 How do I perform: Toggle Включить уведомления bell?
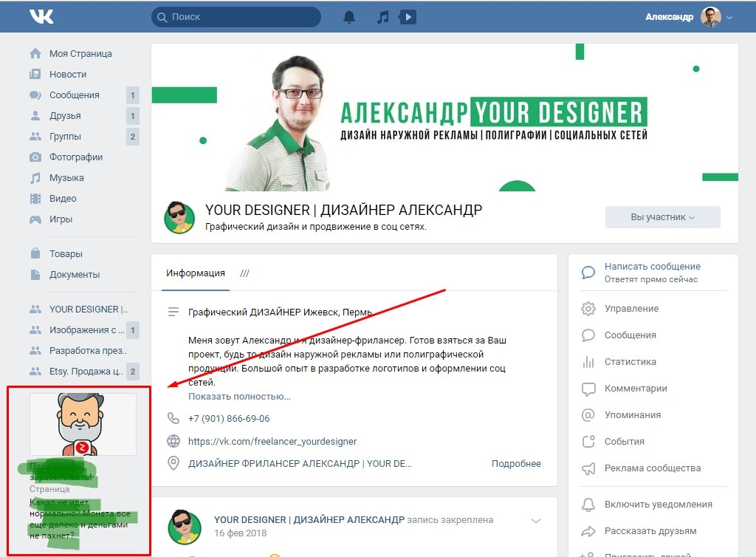588,505
